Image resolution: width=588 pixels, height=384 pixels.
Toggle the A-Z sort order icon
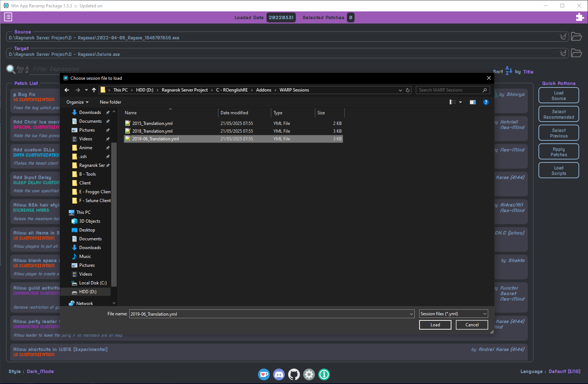point(509,71)
